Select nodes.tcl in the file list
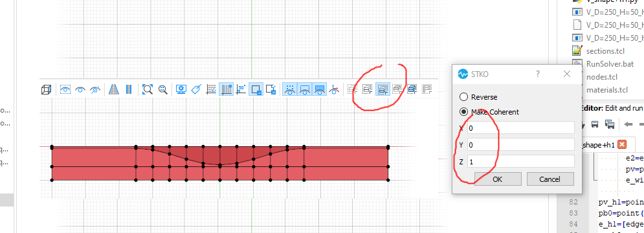The height and width of the screenshot is (233, 644). coord(601,77)
